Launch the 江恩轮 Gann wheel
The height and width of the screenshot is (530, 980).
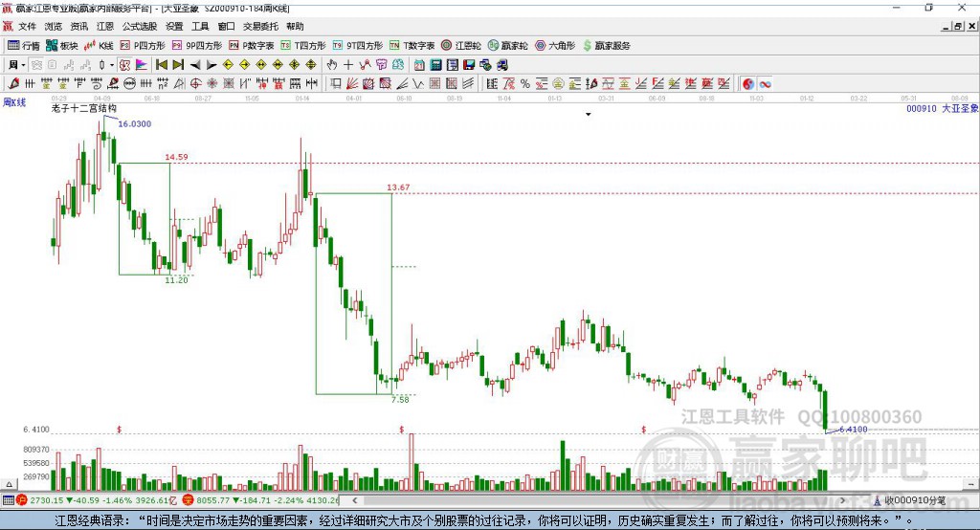(461, 46)
